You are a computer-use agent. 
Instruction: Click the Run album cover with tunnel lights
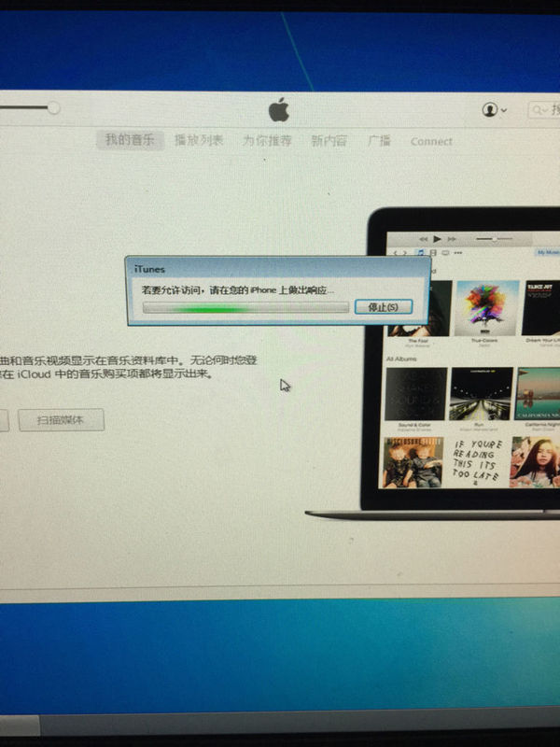click(x=482, y=394)
